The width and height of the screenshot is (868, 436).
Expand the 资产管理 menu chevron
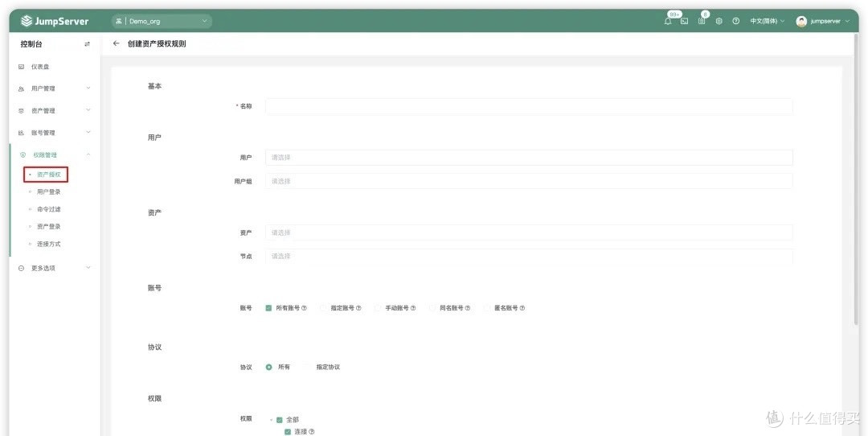(88, 110)
